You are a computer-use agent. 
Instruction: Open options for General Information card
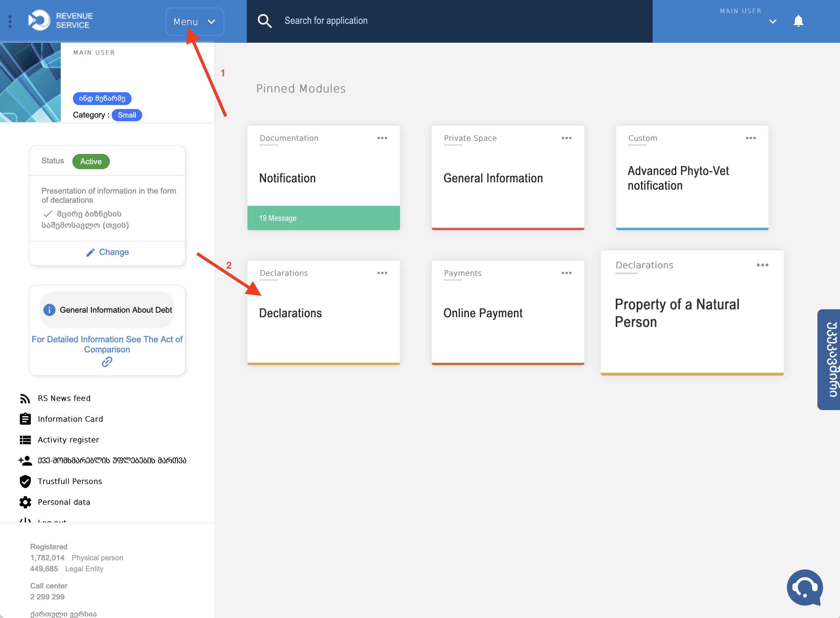tap(566, 138)
